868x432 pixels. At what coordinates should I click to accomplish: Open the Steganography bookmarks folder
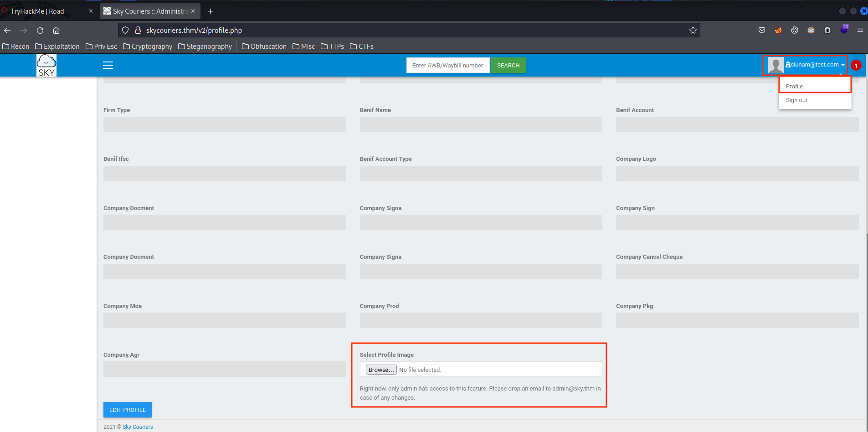click(205, 46)
